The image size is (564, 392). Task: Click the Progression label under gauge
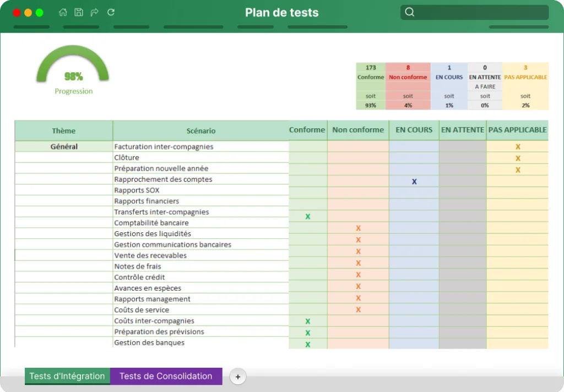[74, 91]
